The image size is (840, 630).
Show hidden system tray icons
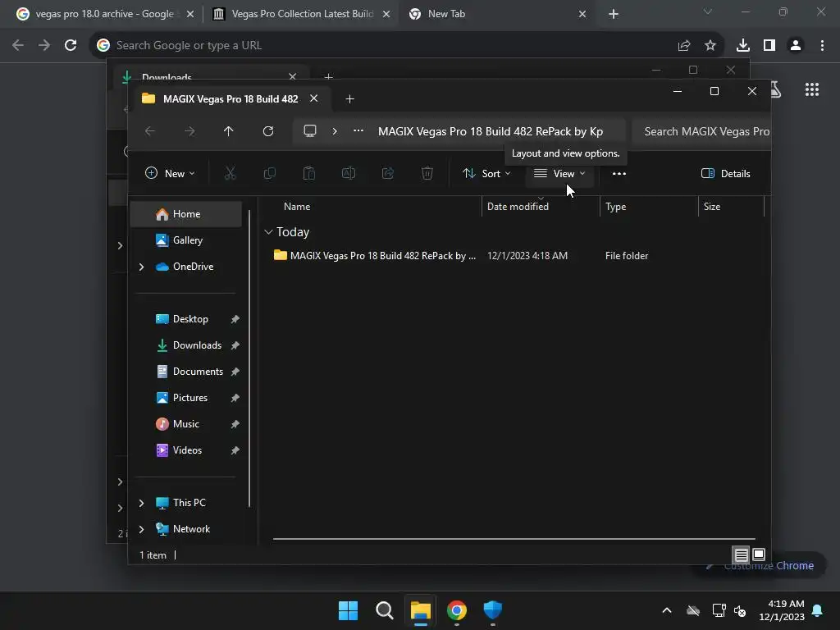pyautogui.click(x=667, y=610)
